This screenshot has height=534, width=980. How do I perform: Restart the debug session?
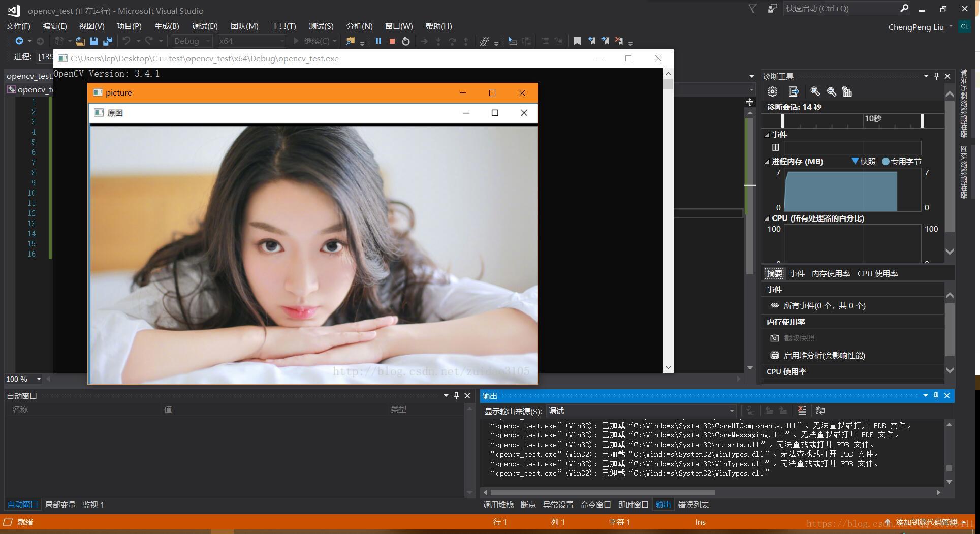(406, 41)
